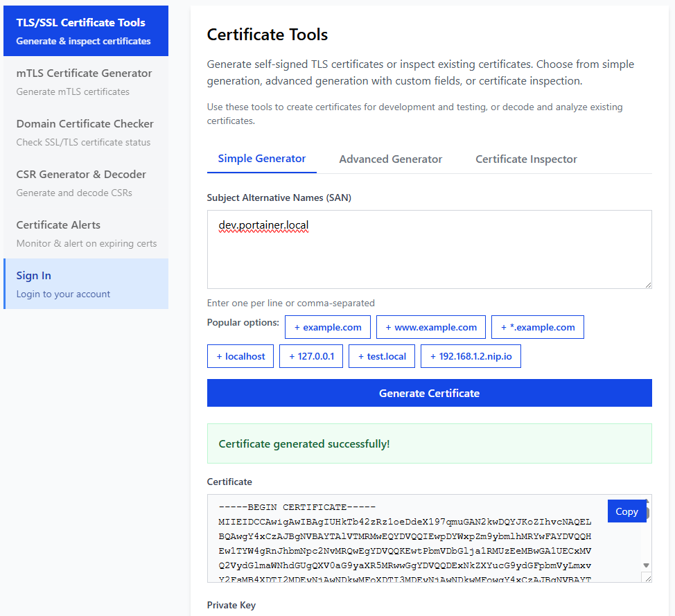This screenshot has height=616, width=675.
Task: Click the 'Popular options:' label
Action: (243, 322)
